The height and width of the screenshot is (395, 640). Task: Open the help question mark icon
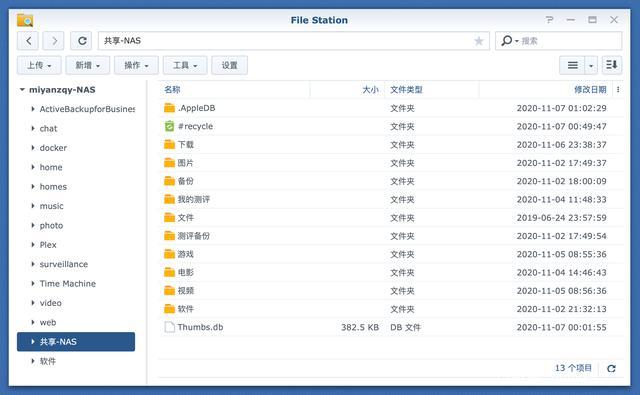(x=549, y=20)
